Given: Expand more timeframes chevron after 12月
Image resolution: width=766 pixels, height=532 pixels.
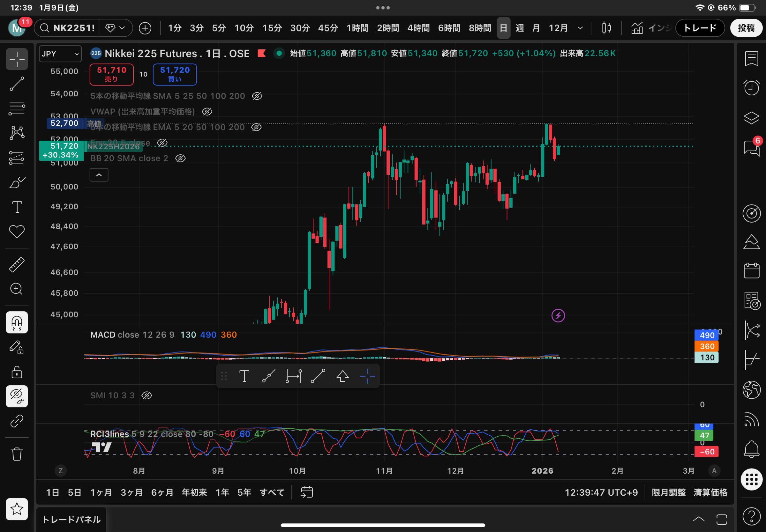Looking at the screenshot, I should coord(580,28).
